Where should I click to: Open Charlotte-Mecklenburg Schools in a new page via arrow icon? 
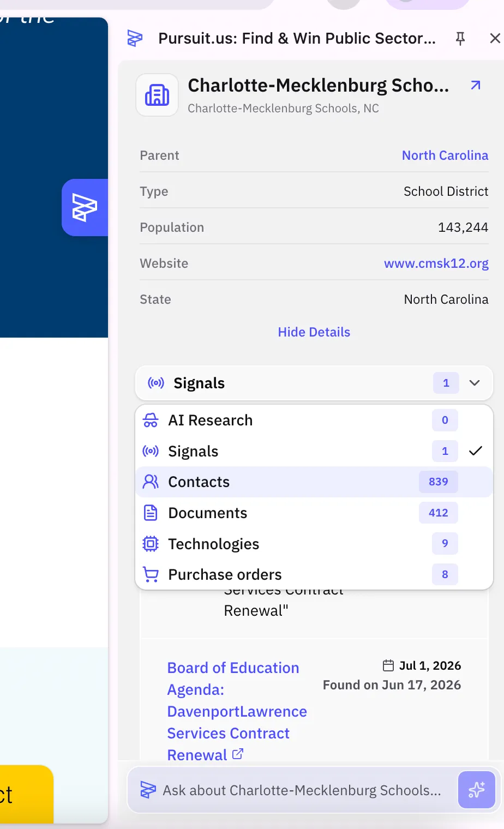476,85
